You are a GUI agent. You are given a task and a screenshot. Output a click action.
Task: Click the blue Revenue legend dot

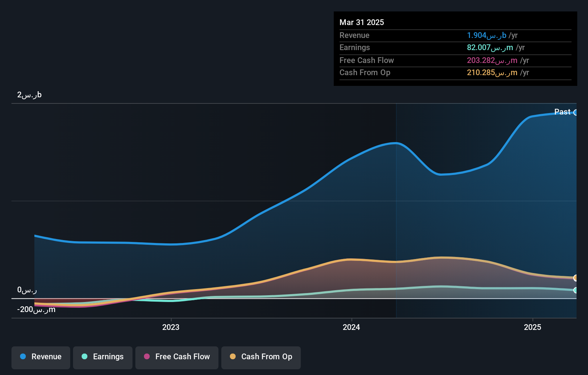pyautogui.click(x=23, y=356)
